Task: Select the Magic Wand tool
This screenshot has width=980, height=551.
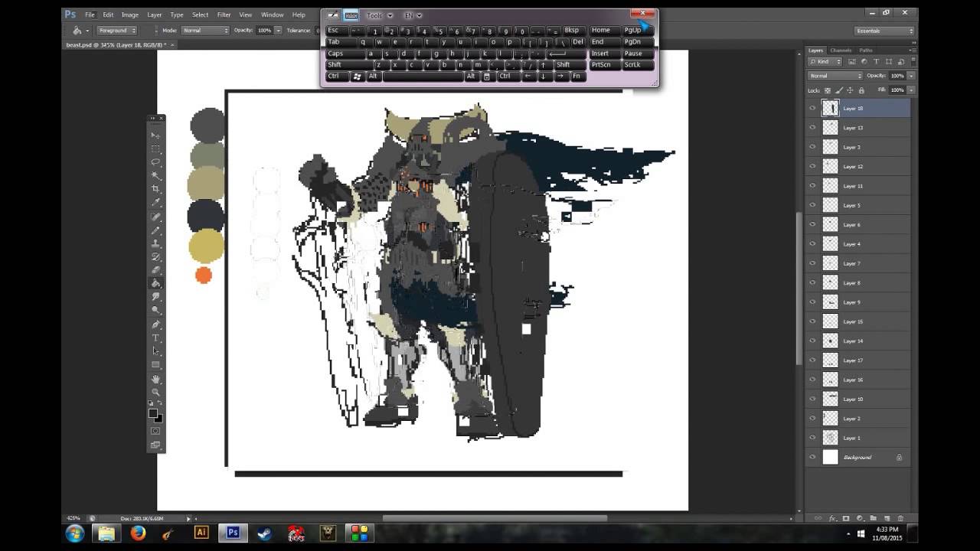Action: coord(155,176)
